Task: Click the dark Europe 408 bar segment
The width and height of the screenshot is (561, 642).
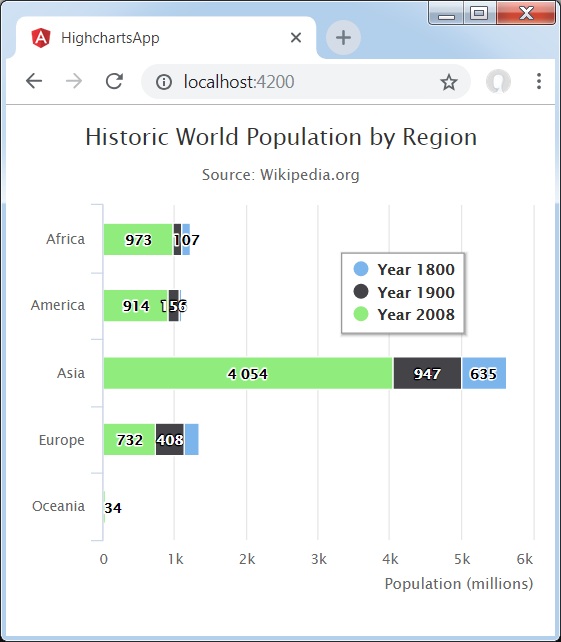Action: tap(170, 439)
